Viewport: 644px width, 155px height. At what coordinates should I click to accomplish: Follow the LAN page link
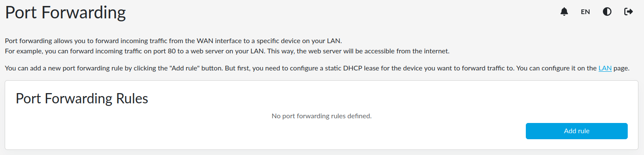coord(605,68)
